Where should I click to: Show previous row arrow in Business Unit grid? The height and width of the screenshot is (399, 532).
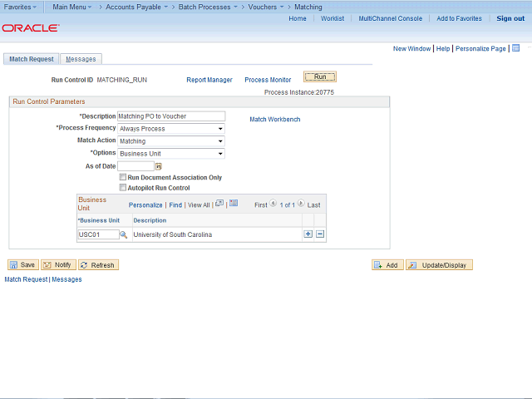point(273,203)
